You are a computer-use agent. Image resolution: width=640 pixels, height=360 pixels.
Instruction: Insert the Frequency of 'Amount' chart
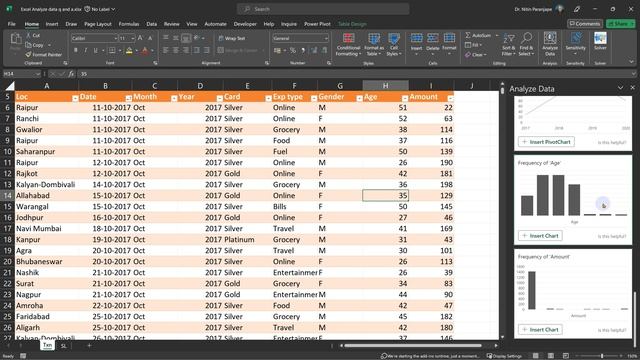540,330
